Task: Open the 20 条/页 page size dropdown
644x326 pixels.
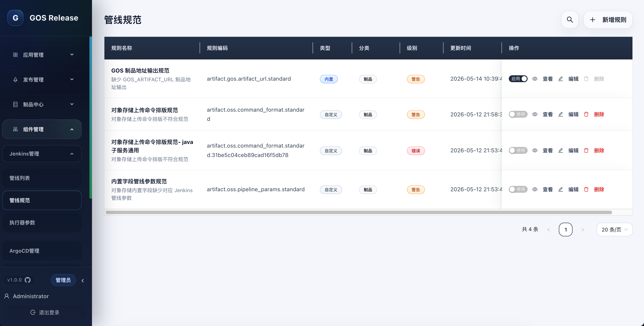Action: (x=614, y=230)
